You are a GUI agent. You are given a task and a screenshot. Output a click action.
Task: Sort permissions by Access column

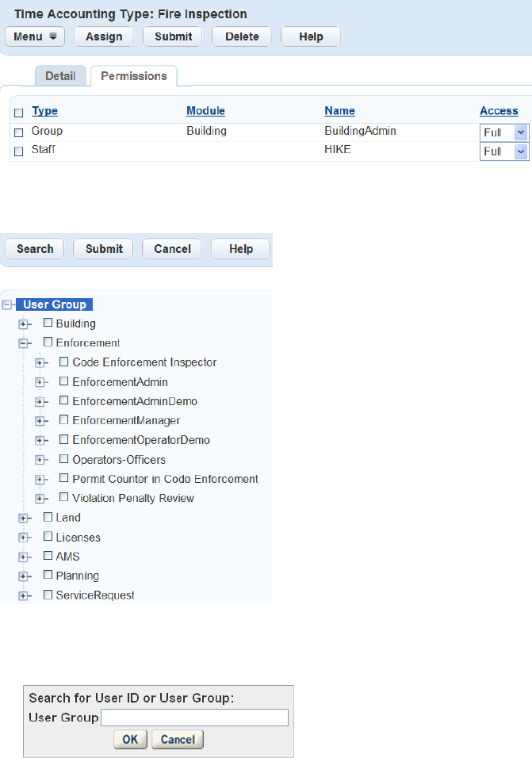point(499,111)
